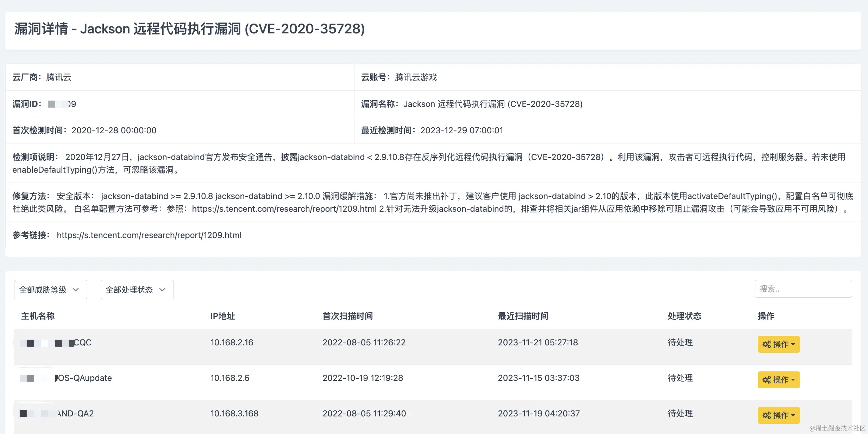The height and width of the screenshot is (434, 868).
Task: Select the AND-QA2 host name
Action: click(x=75, y=413)
